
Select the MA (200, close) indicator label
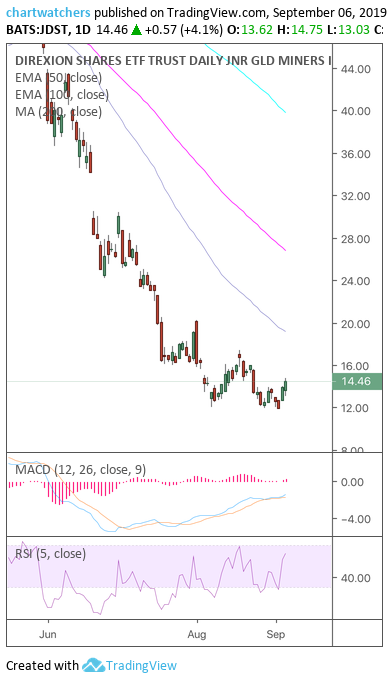tap(58, 112)
